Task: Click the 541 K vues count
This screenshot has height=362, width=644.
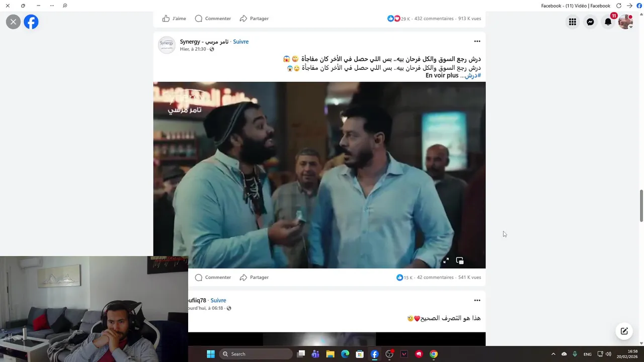Action: point(469,278)
